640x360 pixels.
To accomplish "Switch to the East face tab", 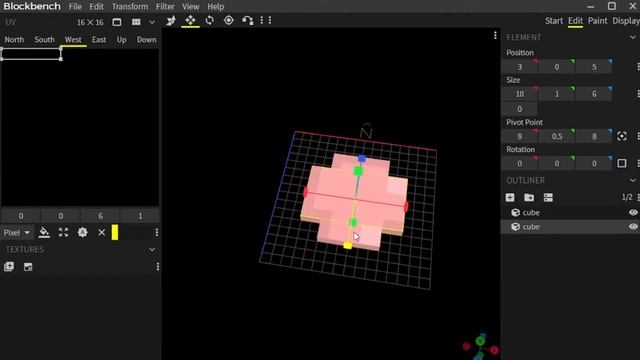I will pos(99,40).
